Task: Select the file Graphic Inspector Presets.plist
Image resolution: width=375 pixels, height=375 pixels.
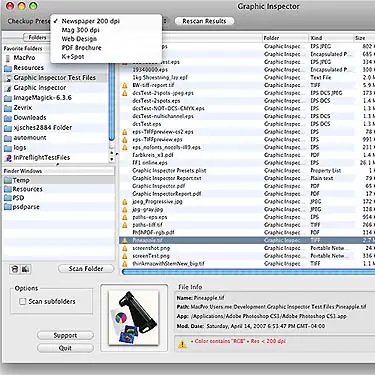Action: [x=169, y=171]
